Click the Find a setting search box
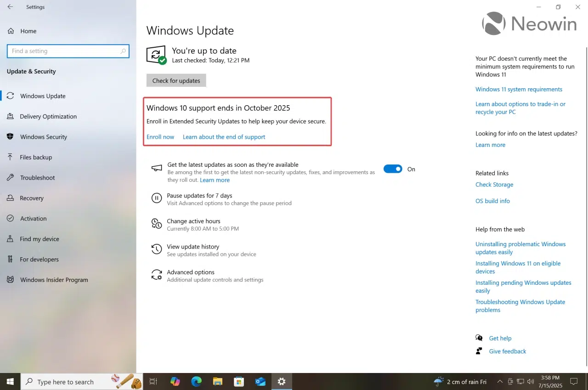The height and width of the screenshot is (390, 588). [x=64, y=51]
